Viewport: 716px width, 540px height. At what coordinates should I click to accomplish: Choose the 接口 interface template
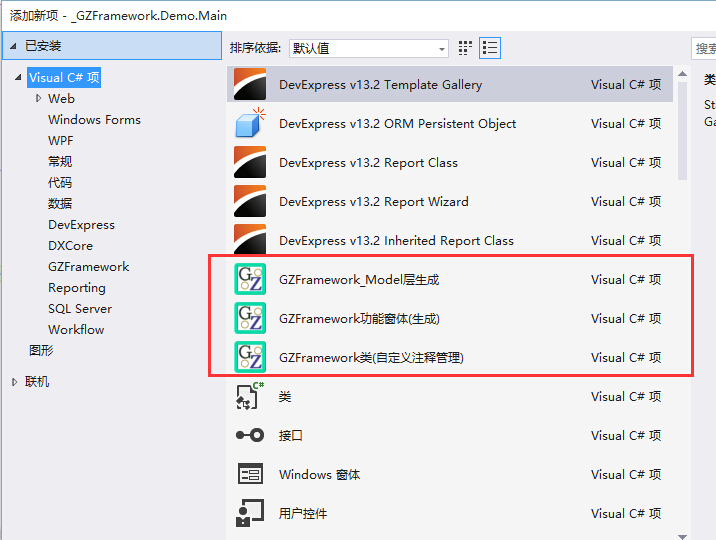pos(450,435)
